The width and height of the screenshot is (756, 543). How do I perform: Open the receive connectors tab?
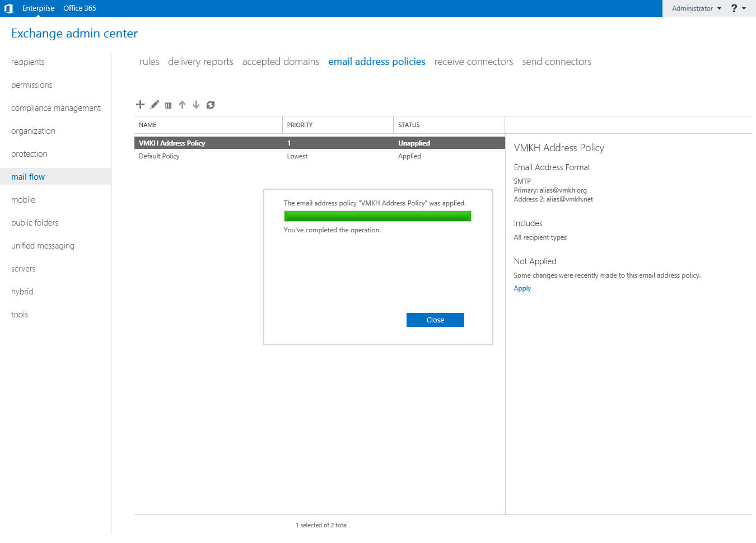[474, 62]
